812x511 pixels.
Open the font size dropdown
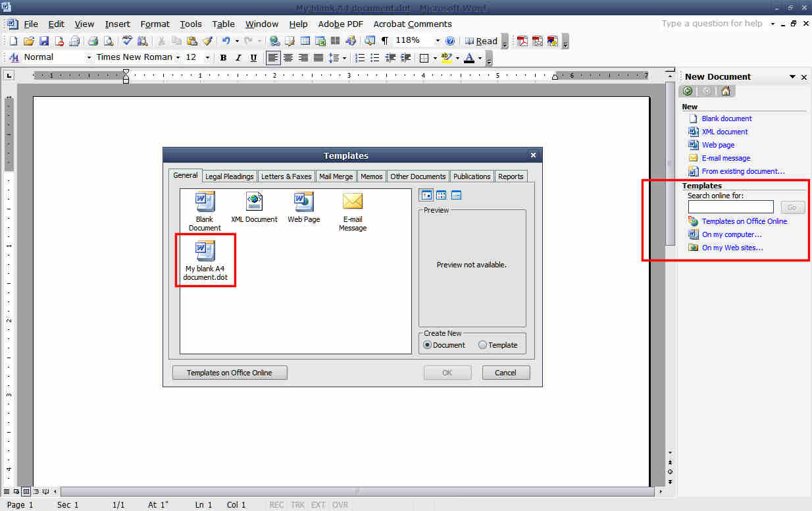click(208, 58)
